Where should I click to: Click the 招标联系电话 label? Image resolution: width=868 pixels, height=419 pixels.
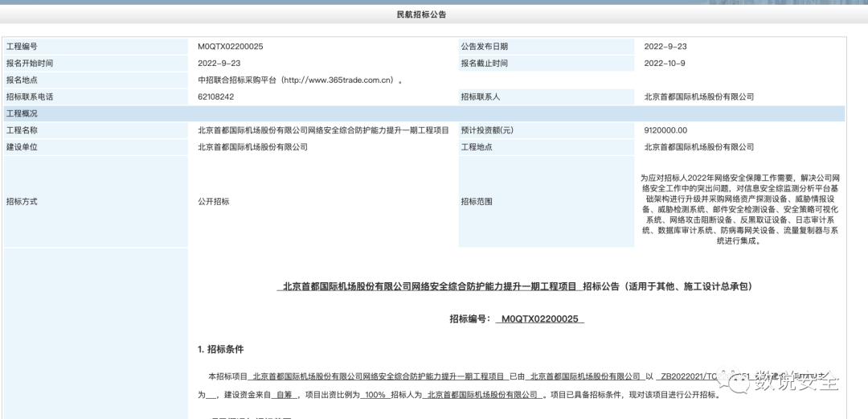pos(30,97)
